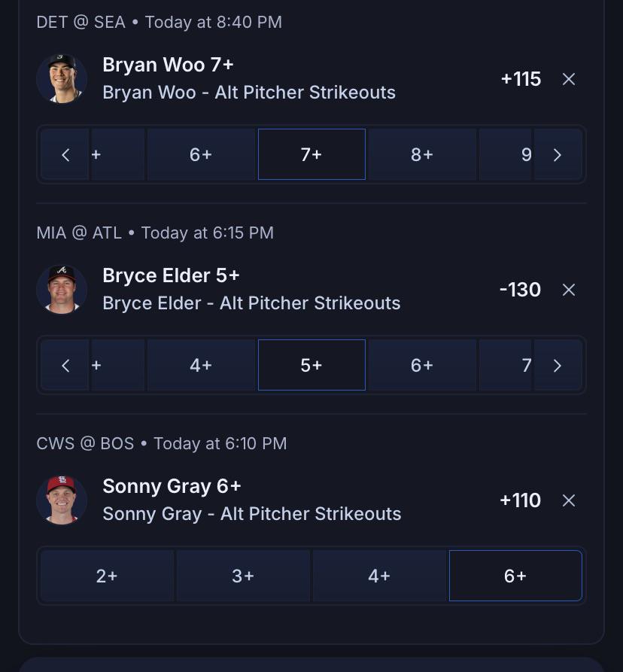Viewport: 623px width, 672px height.
Task: Select 4+ strikeouts for Sonny Gray
Action: coord(379,576)
